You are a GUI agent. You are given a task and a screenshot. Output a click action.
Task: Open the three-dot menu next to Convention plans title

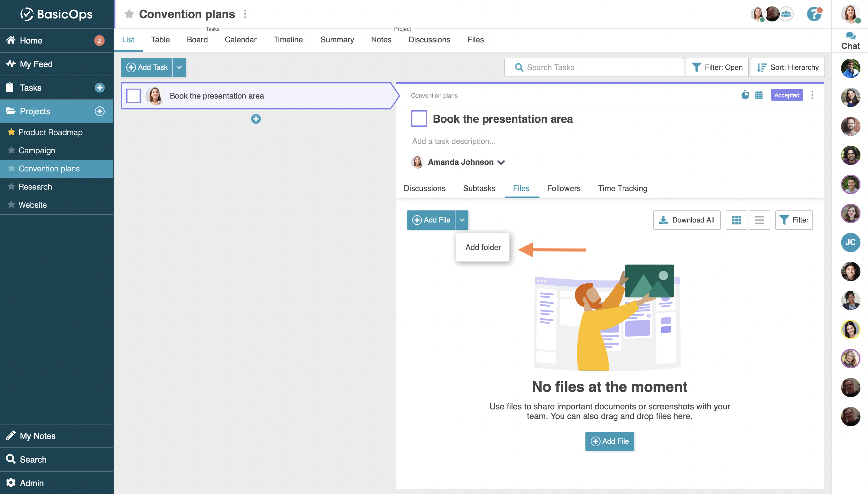pos(245,14)
